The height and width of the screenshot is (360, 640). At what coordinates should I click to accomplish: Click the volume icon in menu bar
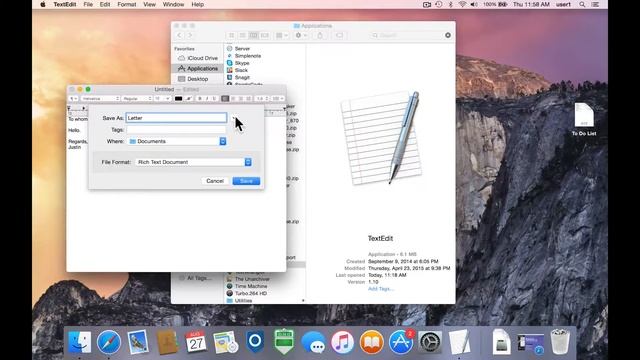[x=474, y=4]
